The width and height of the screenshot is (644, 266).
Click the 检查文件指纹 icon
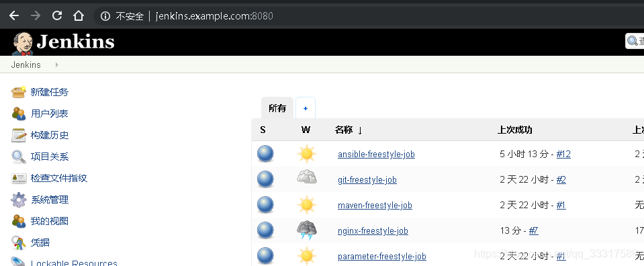[x=19, y=179]
